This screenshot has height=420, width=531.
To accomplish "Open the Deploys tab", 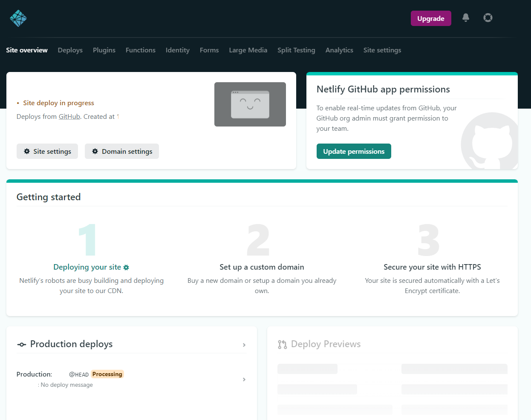I will pyautogui.click(x=70, y=50).
